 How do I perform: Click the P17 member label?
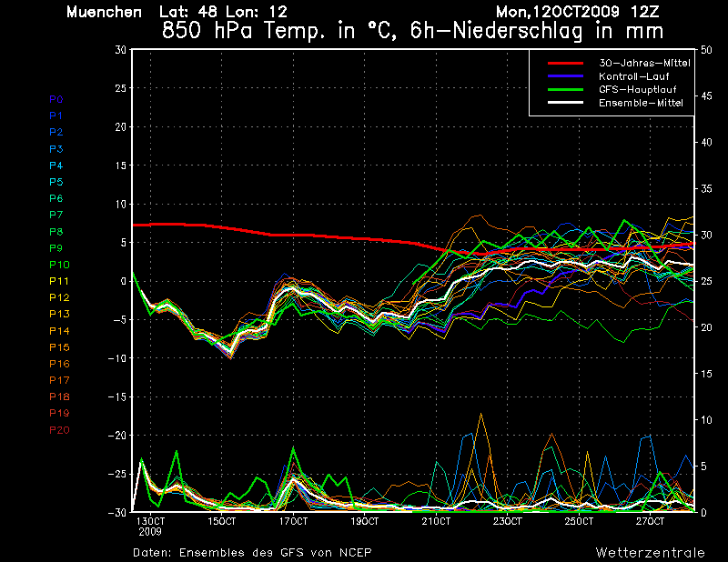59,380
